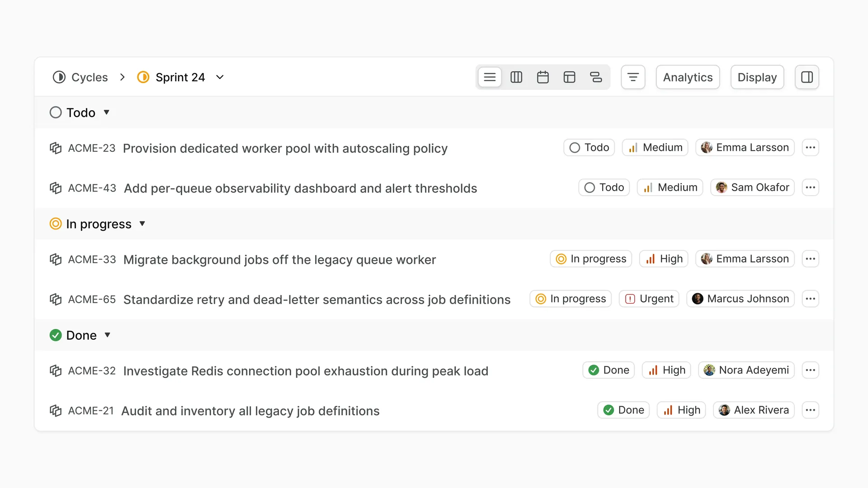Image resolution: width=868 pixels, height=488 pixels.
Task: Click the sub-issue icon for ACME-65
Action: pyautogui.click(x=56, y=299)
